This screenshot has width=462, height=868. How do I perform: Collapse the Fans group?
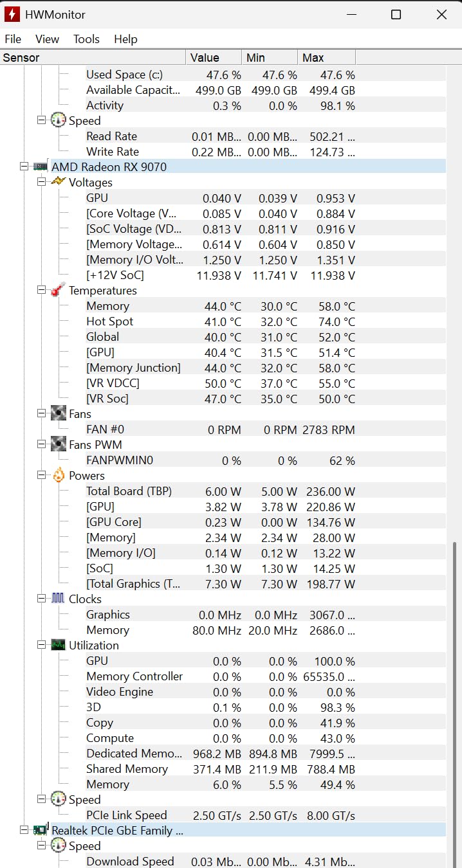(x=41, y=413)
